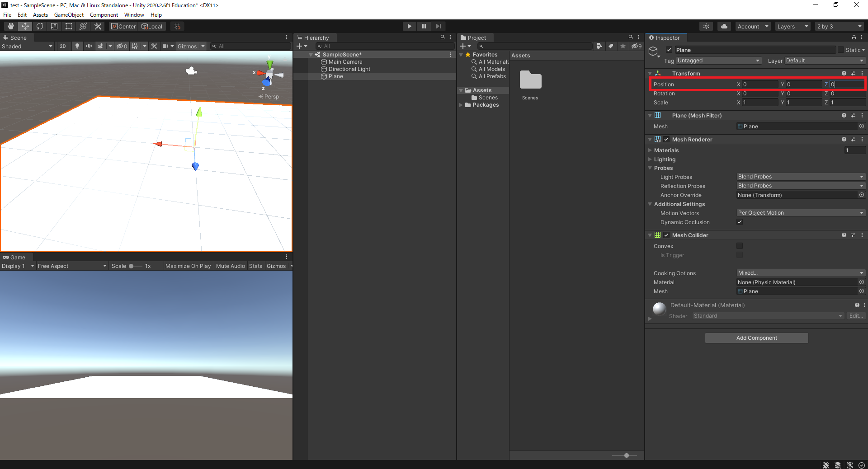Click Maximize On Play in the Game view
The image size is (868, 469).
coord(188,266)
